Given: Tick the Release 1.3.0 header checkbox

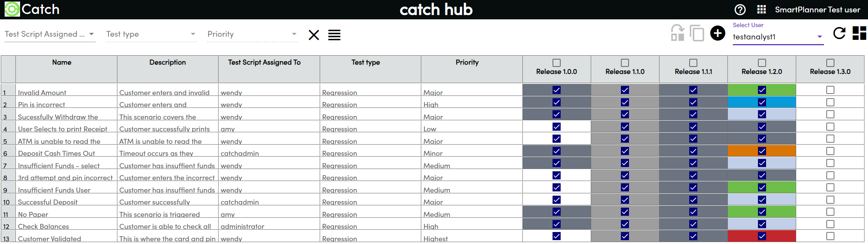Looking at the screenshot, I should 830,63.
